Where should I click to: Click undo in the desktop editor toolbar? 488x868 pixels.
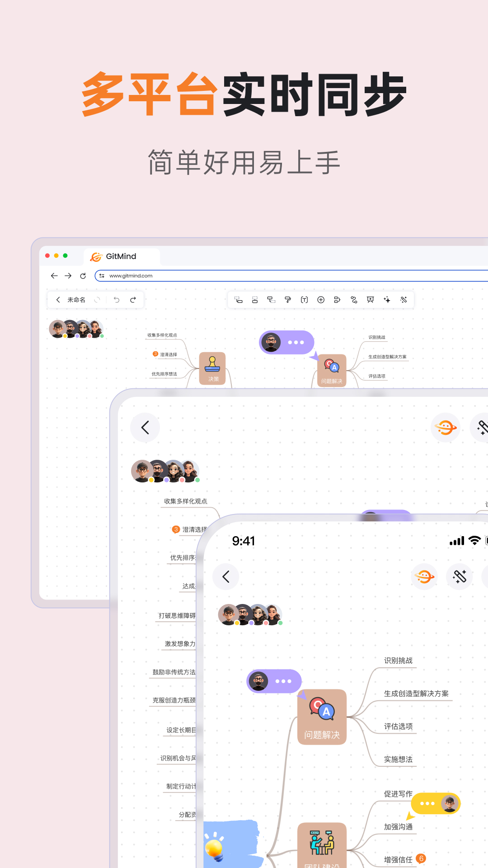point(117,300)
